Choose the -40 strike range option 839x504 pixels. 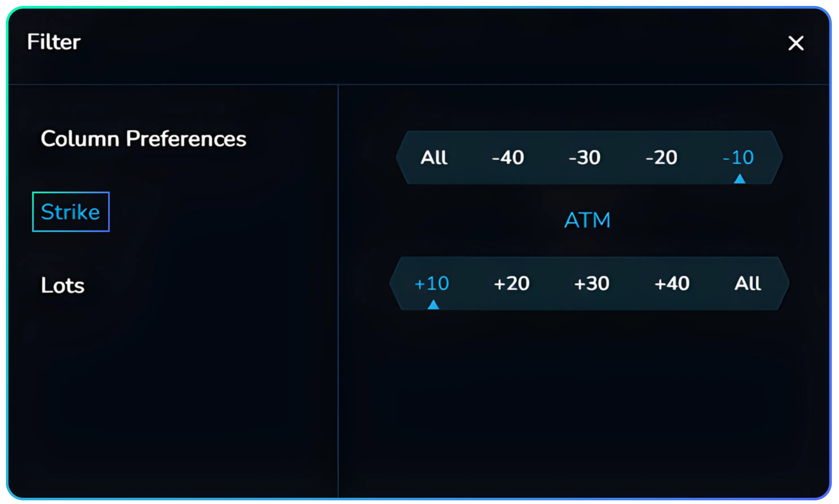(508, 157)
